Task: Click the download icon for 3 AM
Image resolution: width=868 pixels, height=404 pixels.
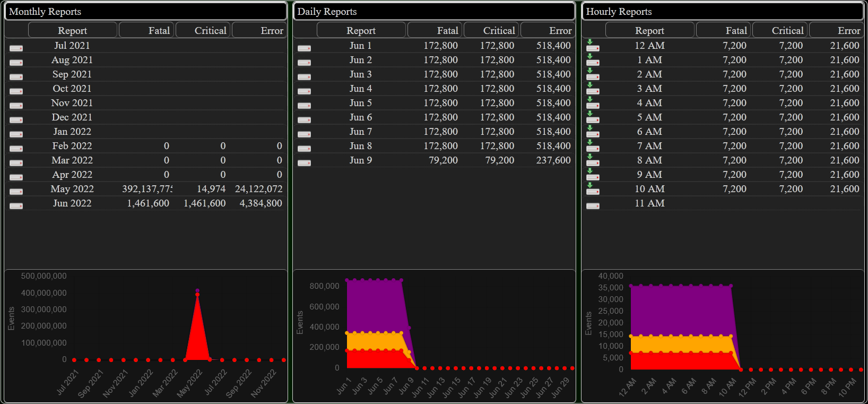Action: pyautogui.click(x=593, y=89)
